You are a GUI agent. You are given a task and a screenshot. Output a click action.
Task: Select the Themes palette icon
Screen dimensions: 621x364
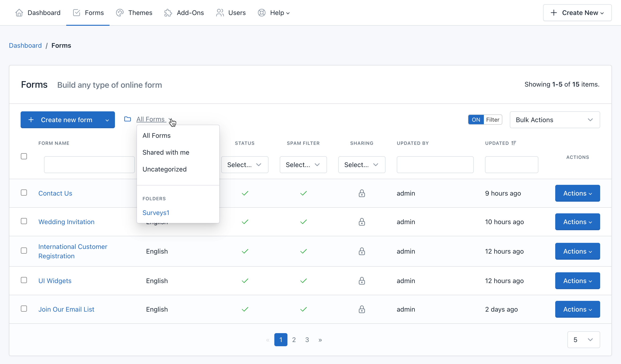tap(120, 13)
